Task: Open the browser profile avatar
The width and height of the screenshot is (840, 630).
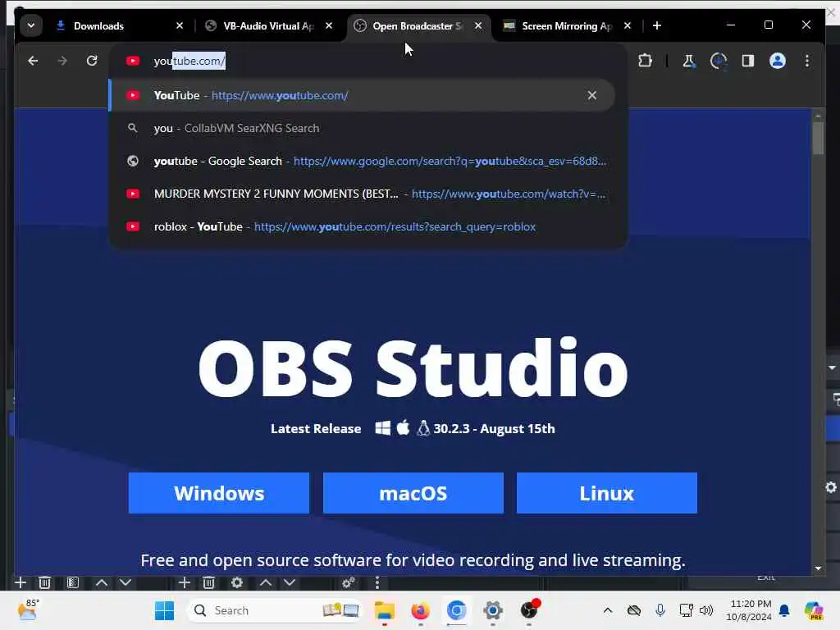Action: tap(778, 61)
